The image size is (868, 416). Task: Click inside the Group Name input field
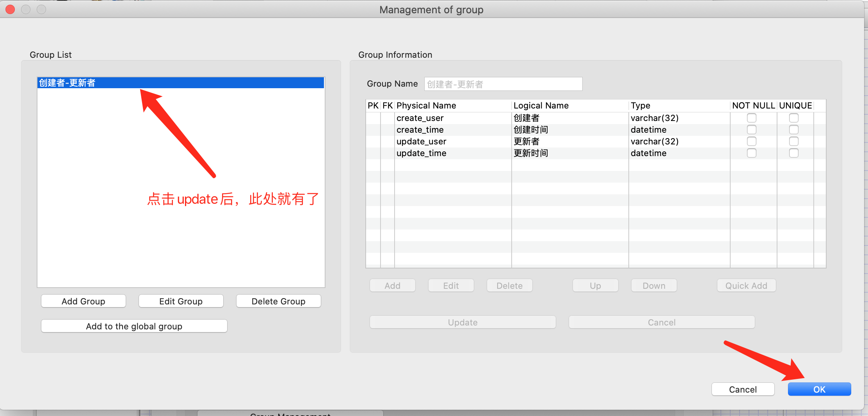[x=503, y=84]
